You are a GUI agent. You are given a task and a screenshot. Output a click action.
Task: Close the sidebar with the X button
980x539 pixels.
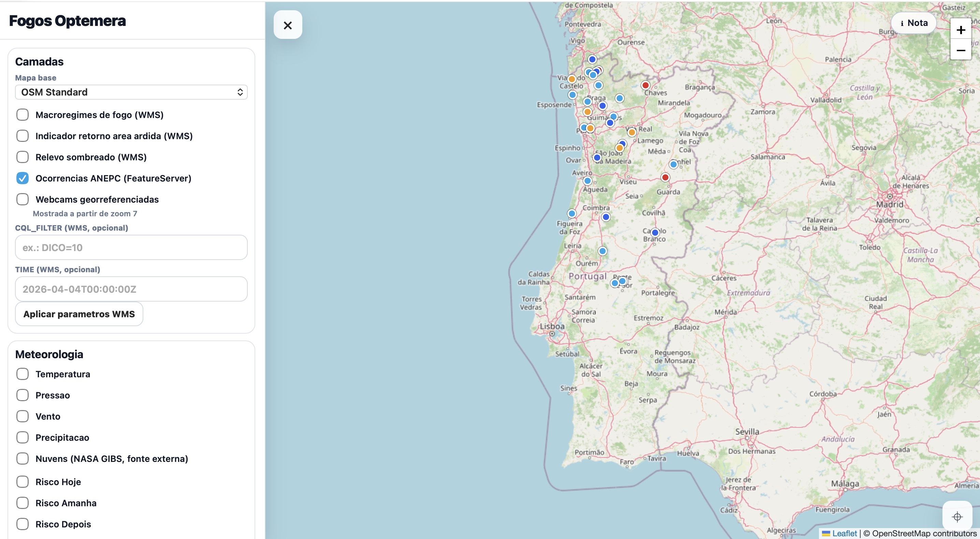click(288, 25)
